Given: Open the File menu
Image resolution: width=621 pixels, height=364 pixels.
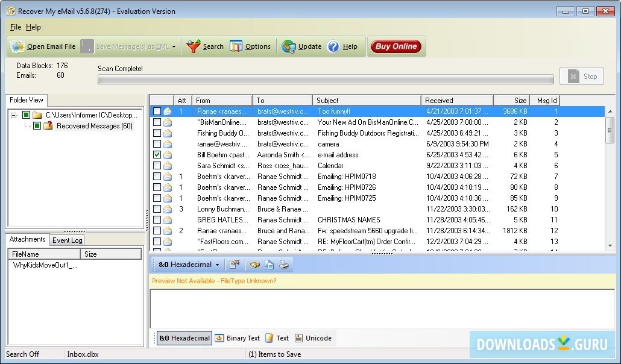Looking at the screenshot, I should 16,27.
